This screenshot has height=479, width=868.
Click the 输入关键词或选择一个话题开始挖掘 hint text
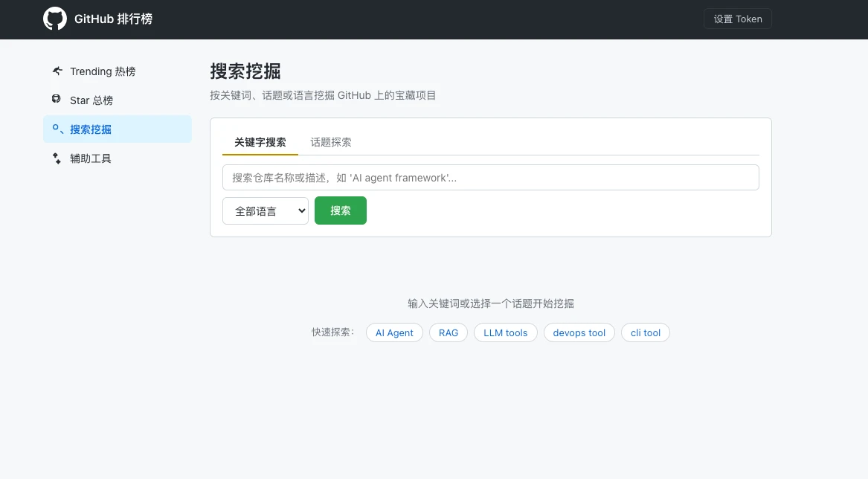[490, 303]
